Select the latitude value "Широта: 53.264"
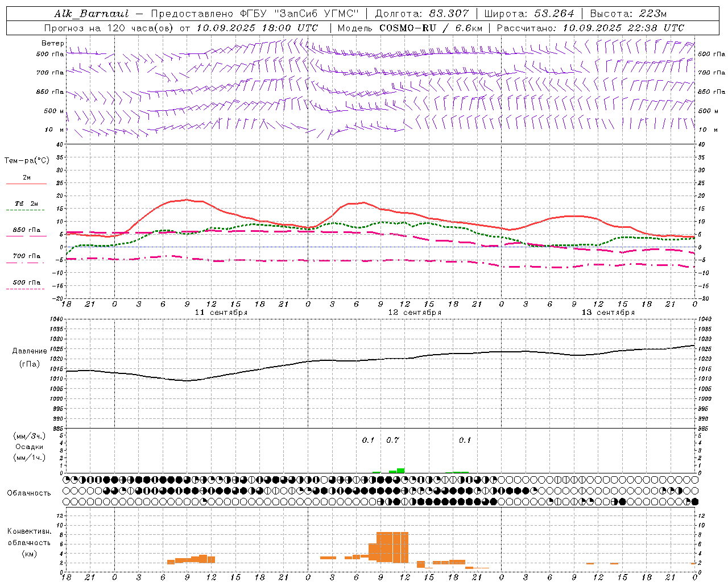The image size is (728, 582). tap(530, 14)
